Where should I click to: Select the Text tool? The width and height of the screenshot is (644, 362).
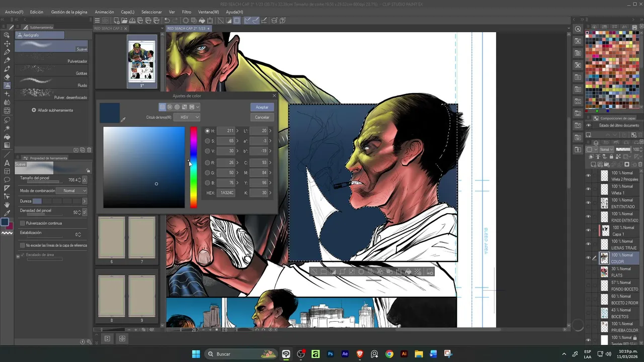pyautogui.click(x=7, y=163)
